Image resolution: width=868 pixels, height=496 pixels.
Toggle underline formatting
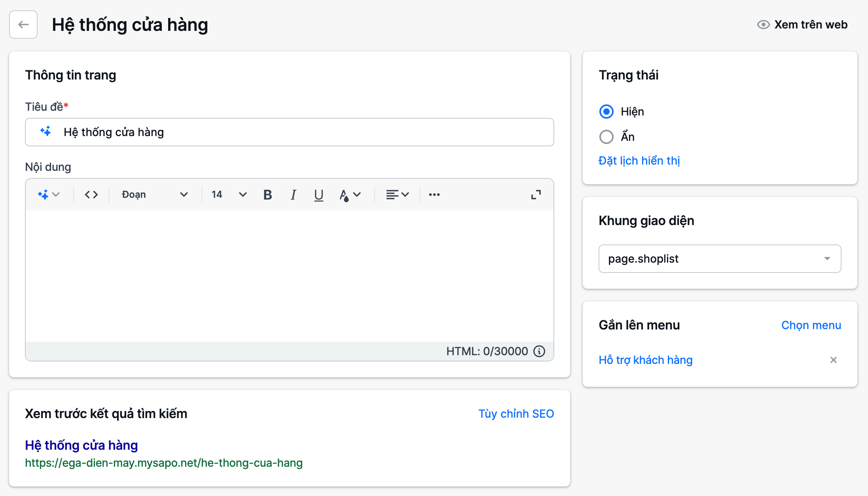click(x=318, y=195)
